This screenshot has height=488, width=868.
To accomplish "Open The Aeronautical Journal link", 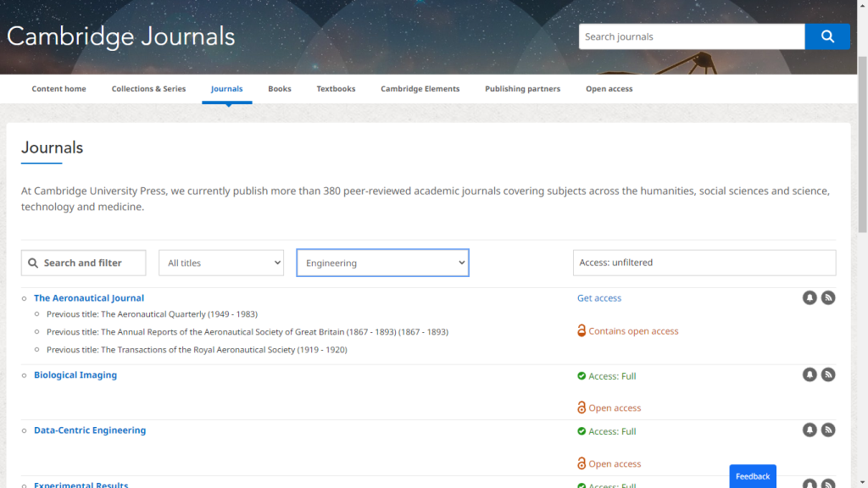I will 89,297.
